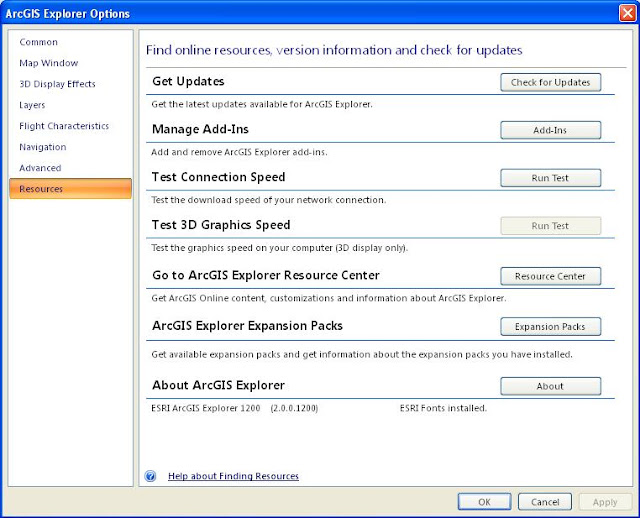Confirm with the OK button
640x518 pixels.
484,502
